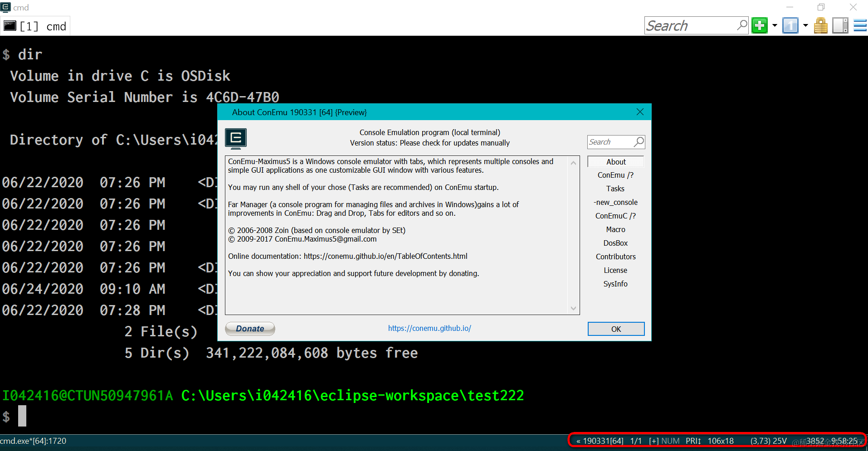Open the hamburger system menu
This screenshot has height=451, width=868.
tap(860, 25)
